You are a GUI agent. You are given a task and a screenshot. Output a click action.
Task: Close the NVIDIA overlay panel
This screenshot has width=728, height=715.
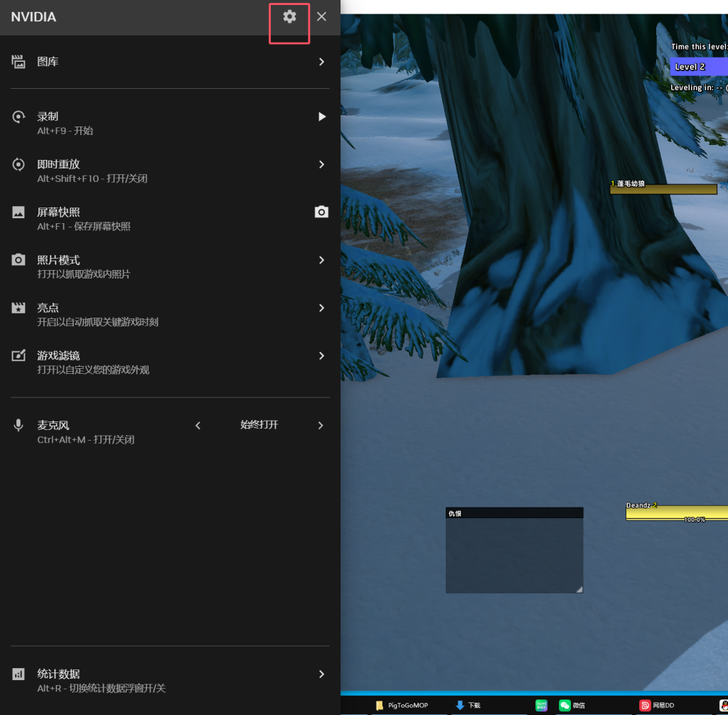321,17
